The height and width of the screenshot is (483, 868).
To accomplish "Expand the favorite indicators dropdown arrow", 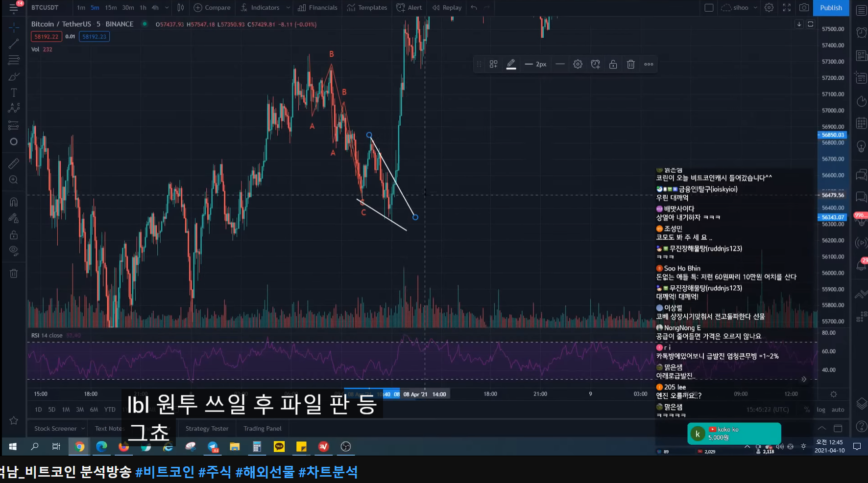I will click(288, 7).
